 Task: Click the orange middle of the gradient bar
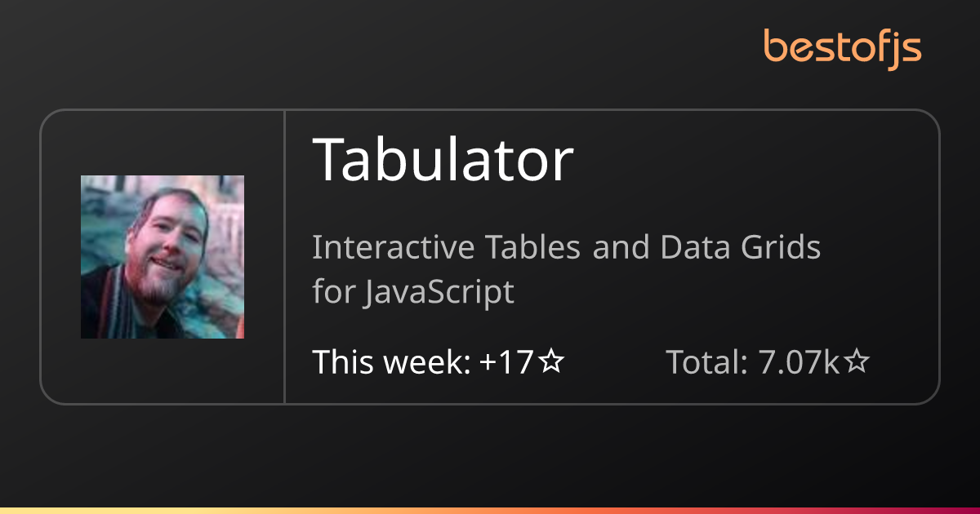[490, 511]
